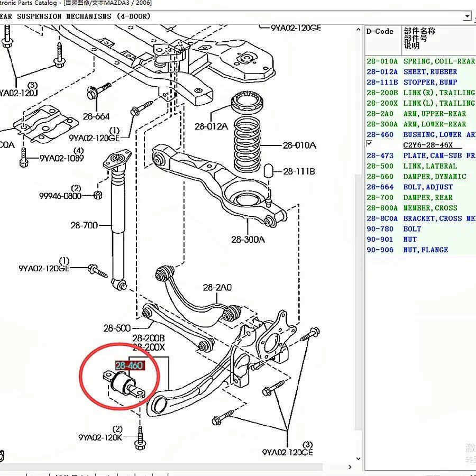Click the underlined part number C2Y6-28-46X

[x=428, y=145]
